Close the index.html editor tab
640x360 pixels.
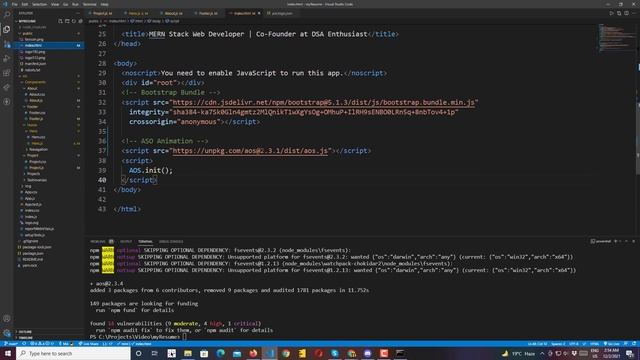tap(259, 13)
